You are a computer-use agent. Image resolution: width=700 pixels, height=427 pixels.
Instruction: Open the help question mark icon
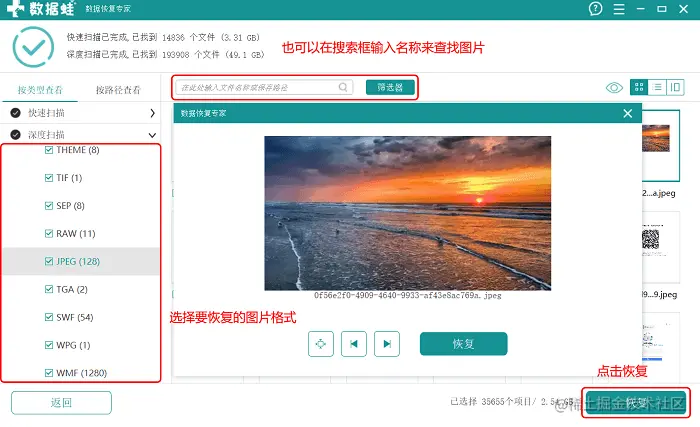(595, 8)
